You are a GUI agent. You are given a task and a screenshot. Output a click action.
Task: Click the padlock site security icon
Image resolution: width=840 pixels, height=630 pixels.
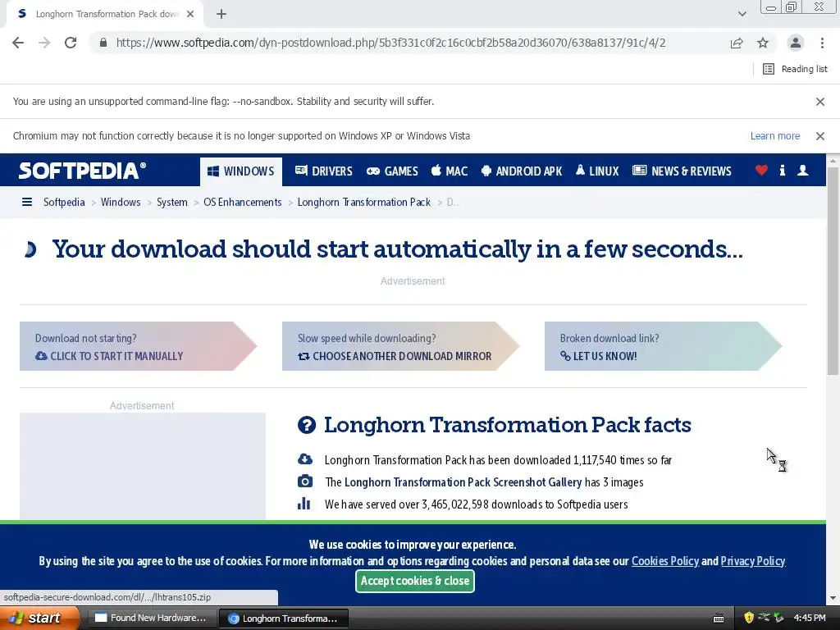(x=103, y=43)
